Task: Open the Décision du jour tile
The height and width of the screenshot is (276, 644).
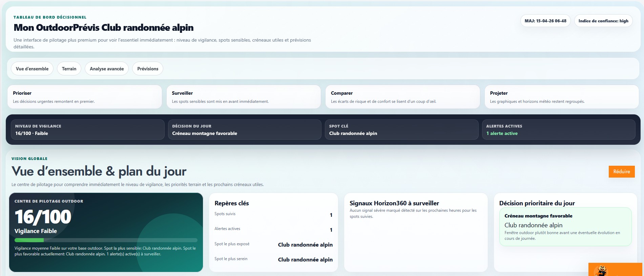Action: point(244,130)
